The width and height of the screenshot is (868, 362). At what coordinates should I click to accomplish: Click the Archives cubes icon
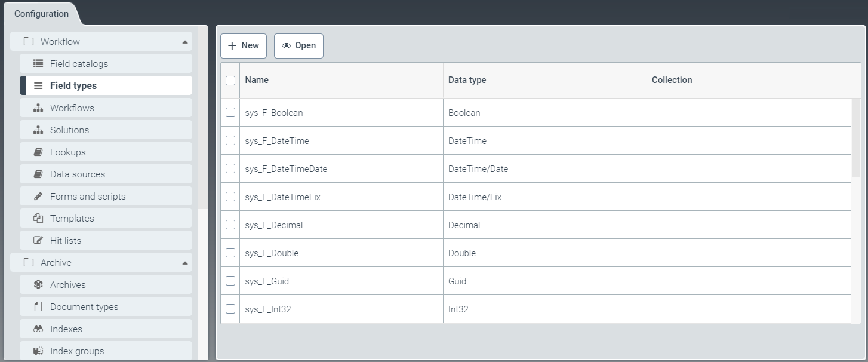pos(38,285)
